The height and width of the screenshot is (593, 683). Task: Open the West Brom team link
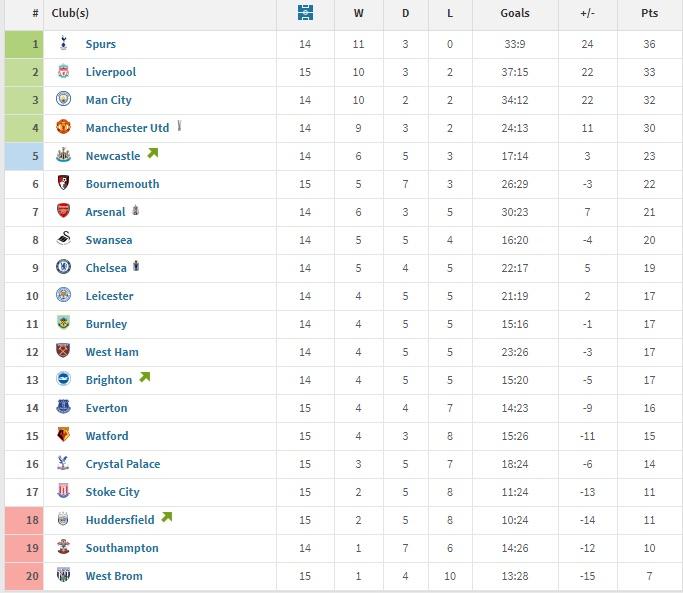point(114,576)
